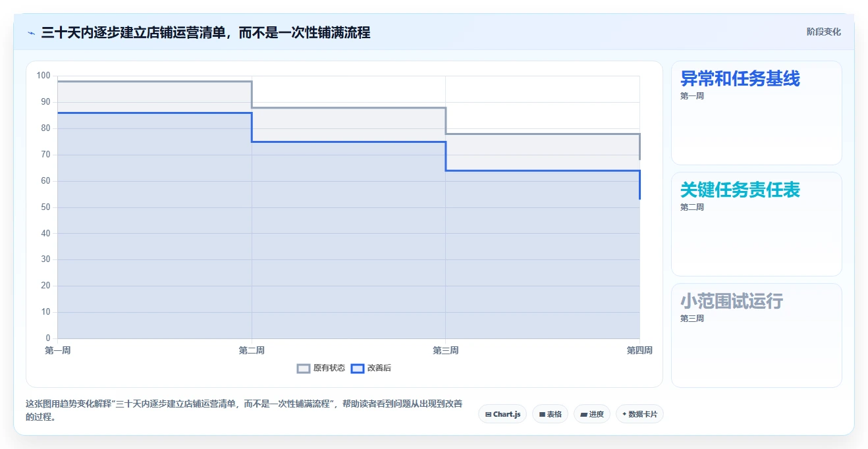Select the 第二周 axis label
The height and width of the screenshot is (449, 868).
[x=252, y=350]
